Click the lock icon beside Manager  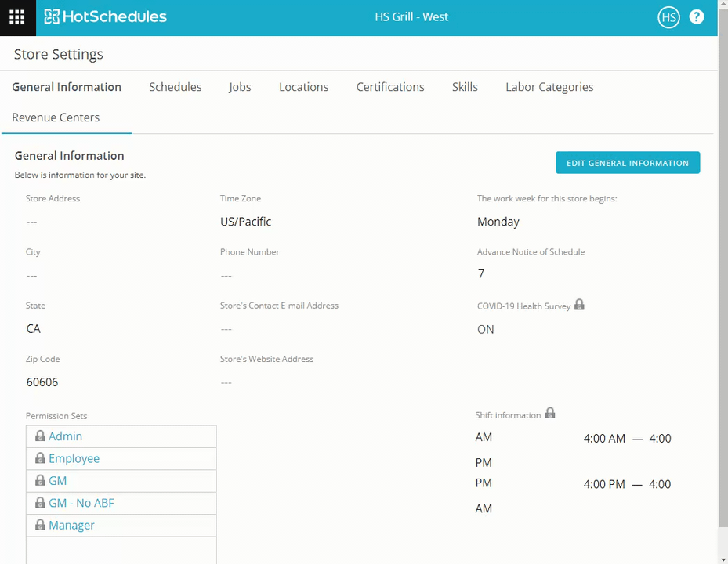40,525
